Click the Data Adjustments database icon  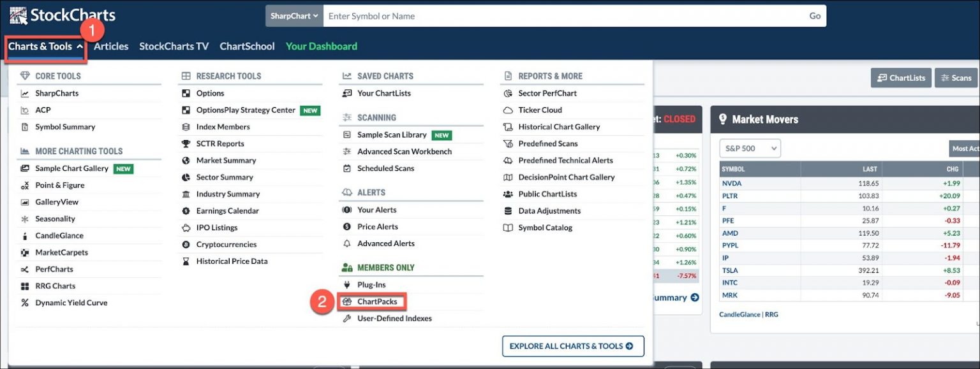pos(509,211)
